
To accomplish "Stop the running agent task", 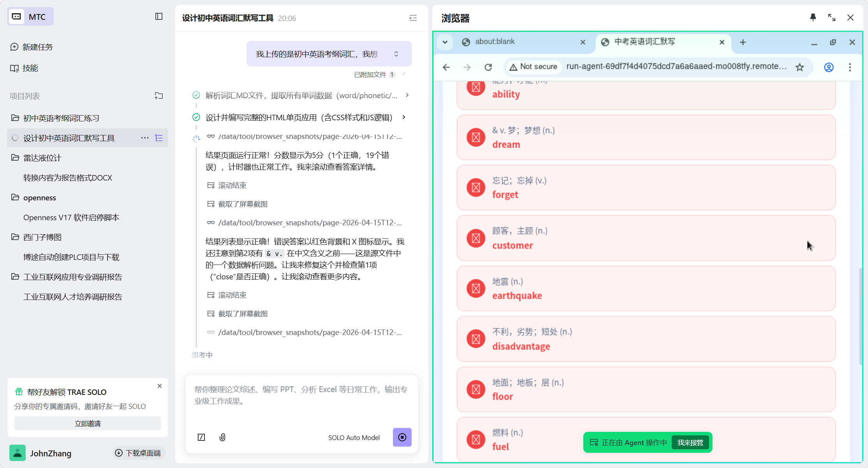I will [402, 437].
